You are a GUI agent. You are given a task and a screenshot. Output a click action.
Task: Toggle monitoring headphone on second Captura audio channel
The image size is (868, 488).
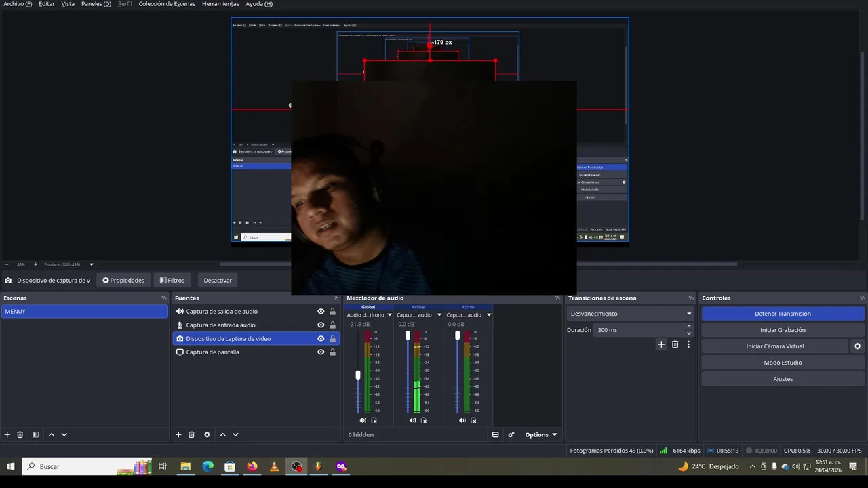[x=423, y=420]
